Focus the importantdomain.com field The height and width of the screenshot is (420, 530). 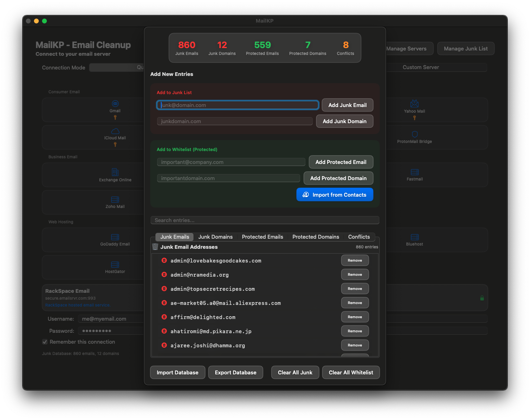229,178
